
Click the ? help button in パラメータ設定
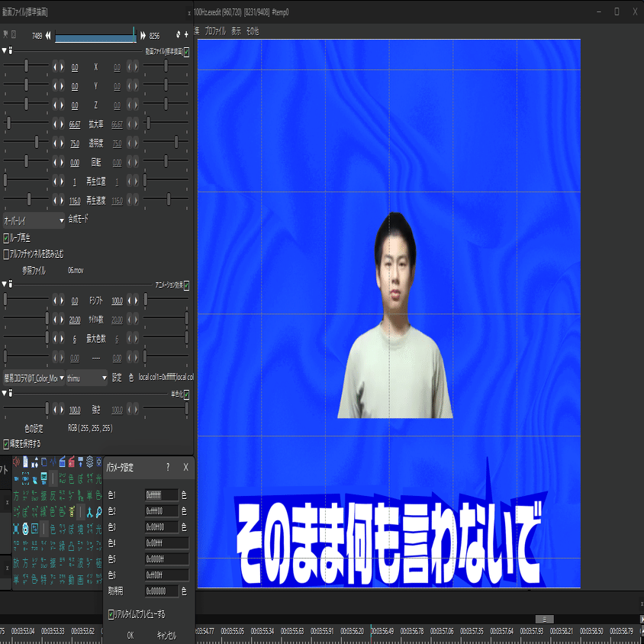[x=168, y=467]
